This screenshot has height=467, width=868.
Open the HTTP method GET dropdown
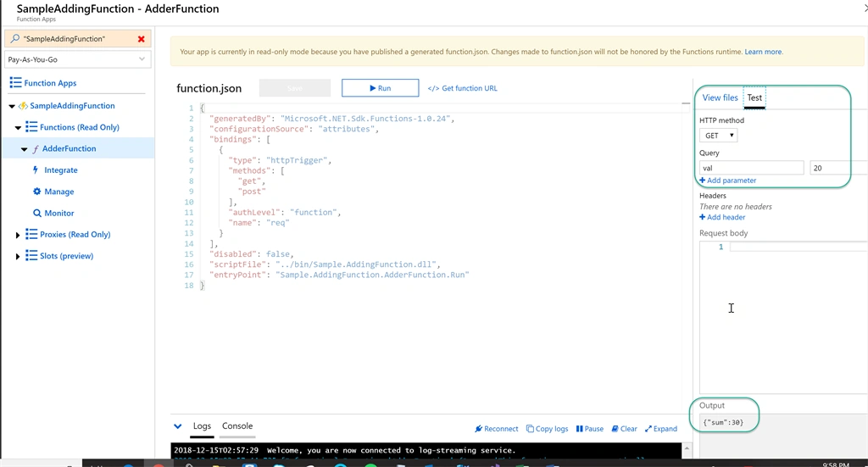click(718, 136)
